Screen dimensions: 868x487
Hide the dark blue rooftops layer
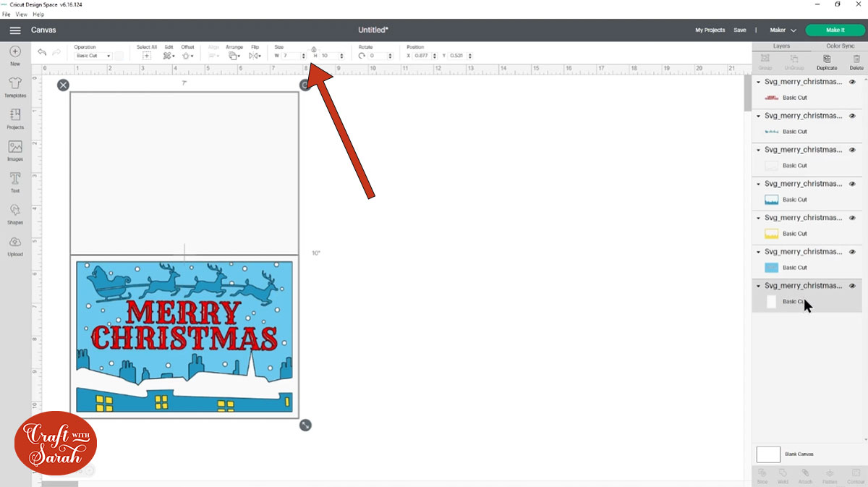point(852,184)
